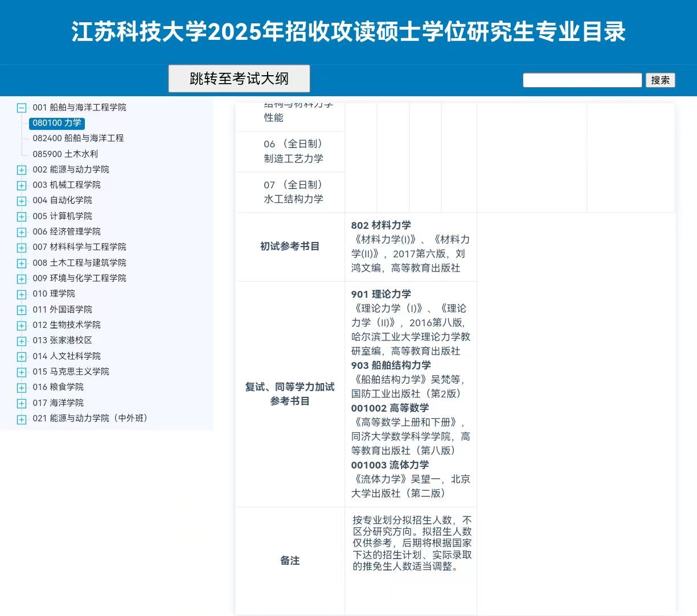The image size is (697, 616).
Task: Select 017 海洋学院 label
Action: 58,403
